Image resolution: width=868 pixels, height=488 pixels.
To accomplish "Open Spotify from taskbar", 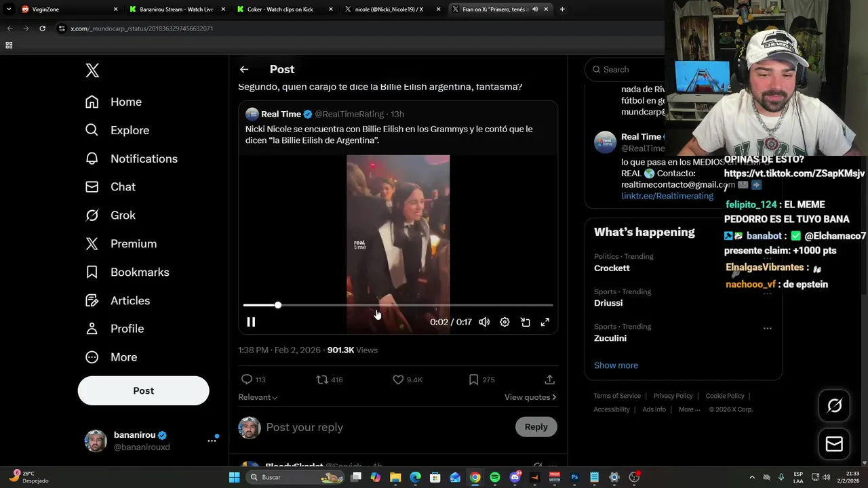I will tap(495, 477).
